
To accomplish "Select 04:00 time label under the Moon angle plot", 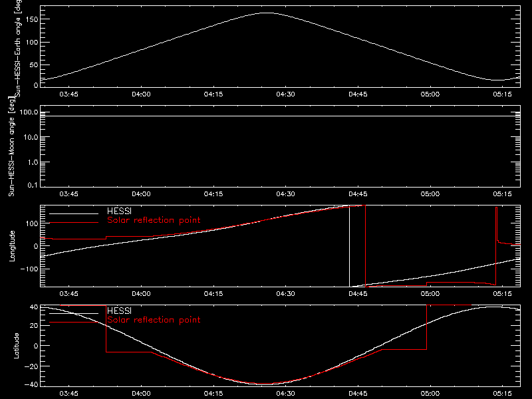I will tap(141, 194).
